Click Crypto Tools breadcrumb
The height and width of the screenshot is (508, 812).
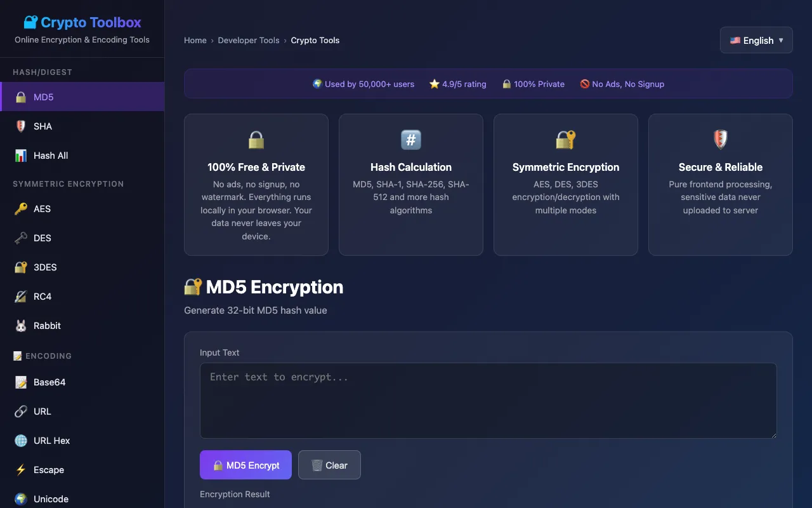click(315, 40)
